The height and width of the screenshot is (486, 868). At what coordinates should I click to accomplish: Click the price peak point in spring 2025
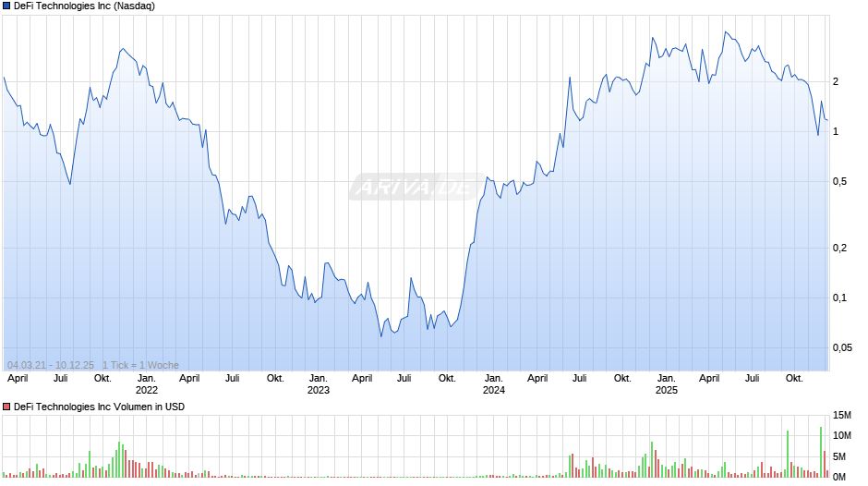726,32
